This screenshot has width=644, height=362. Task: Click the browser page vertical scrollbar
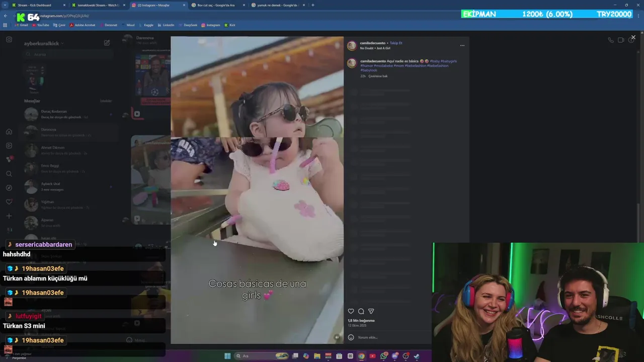click(x=641, y=136)
